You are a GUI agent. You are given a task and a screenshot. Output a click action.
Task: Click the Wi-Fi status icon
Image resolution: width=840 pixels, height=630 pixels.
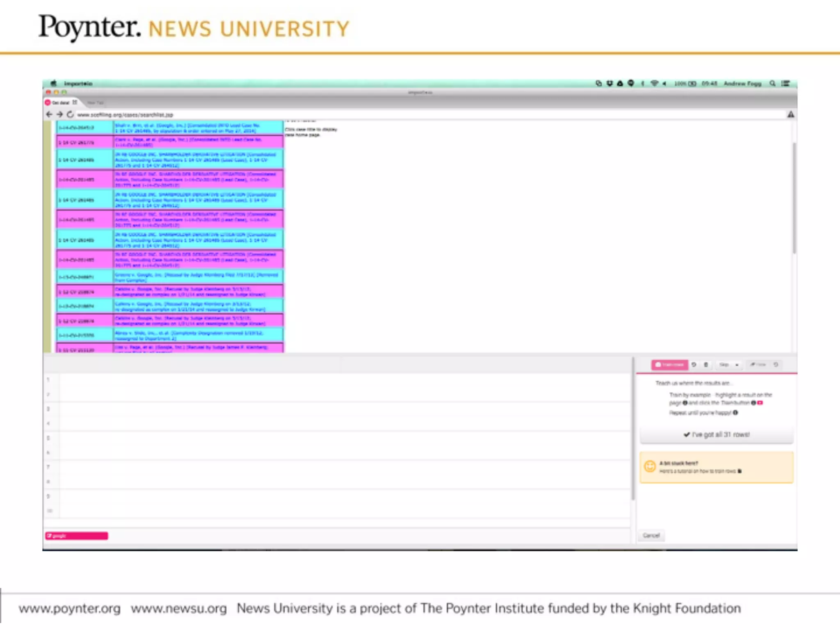(654, 83)
